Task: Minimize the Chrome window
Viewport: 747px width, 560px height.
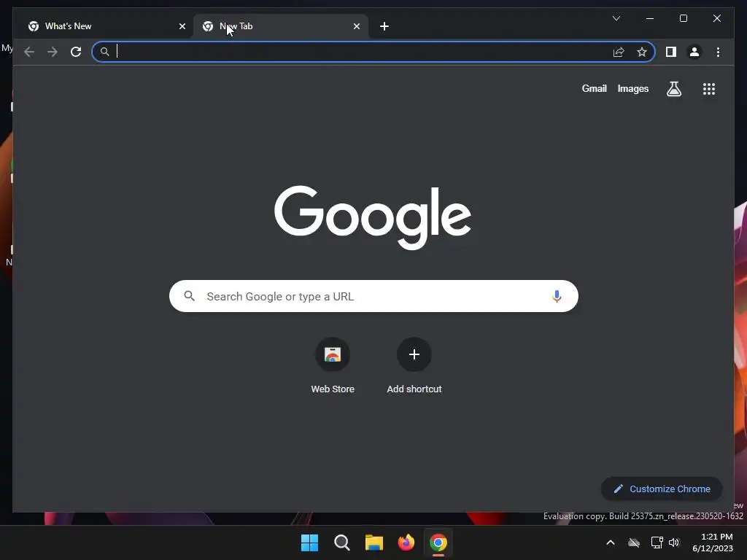Action: point(650,18)
